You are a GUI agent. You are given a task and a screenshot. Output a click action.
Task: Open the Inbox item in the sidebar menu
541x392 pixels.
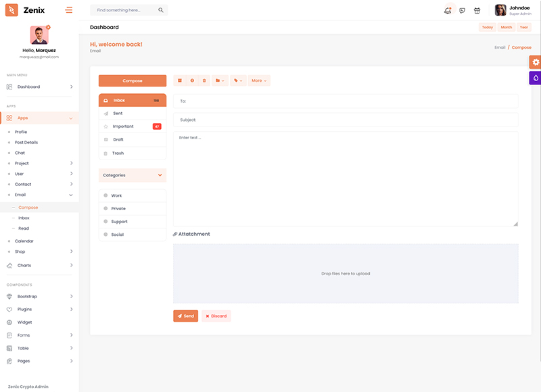tap(24, 218)
